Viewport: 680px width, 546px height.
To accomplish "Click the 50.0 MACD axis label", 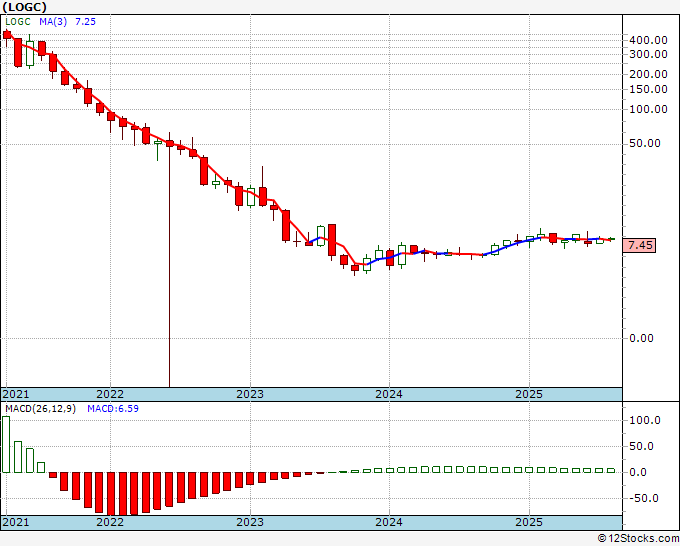I will (x=641, y=446).
